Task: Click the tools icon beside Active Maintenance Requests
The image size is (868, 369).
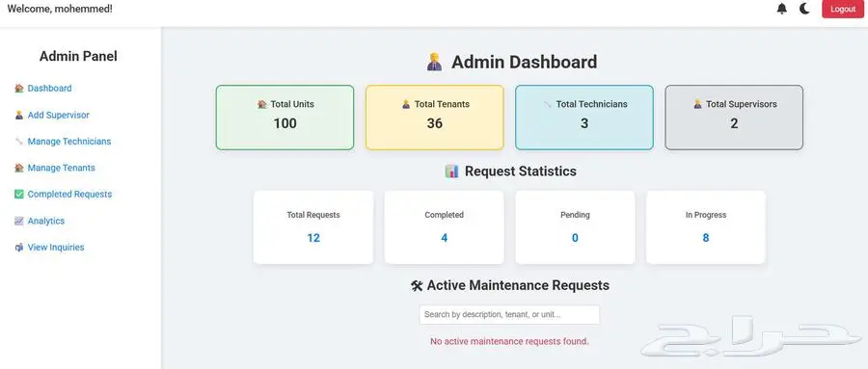Action: click(x=417, y=285)
